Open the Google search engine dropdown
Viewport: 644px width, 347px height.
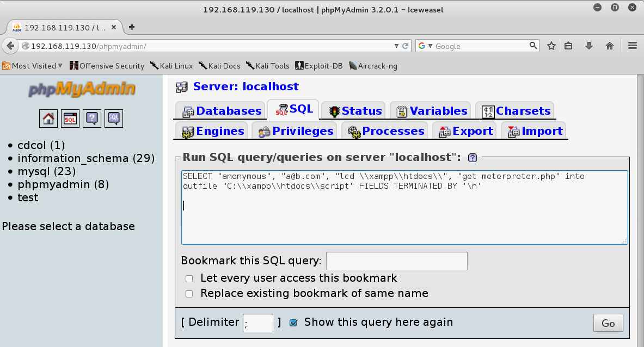point(425,46)
